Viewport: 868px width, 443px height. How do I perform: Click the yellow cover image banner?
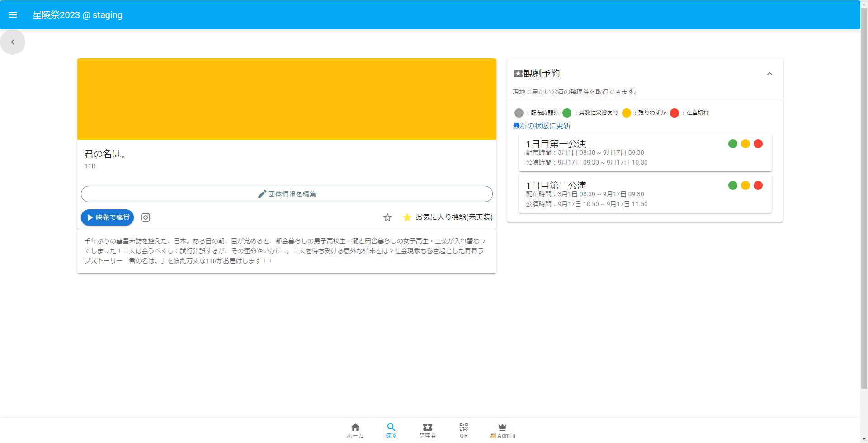click(x=287, y=99)
